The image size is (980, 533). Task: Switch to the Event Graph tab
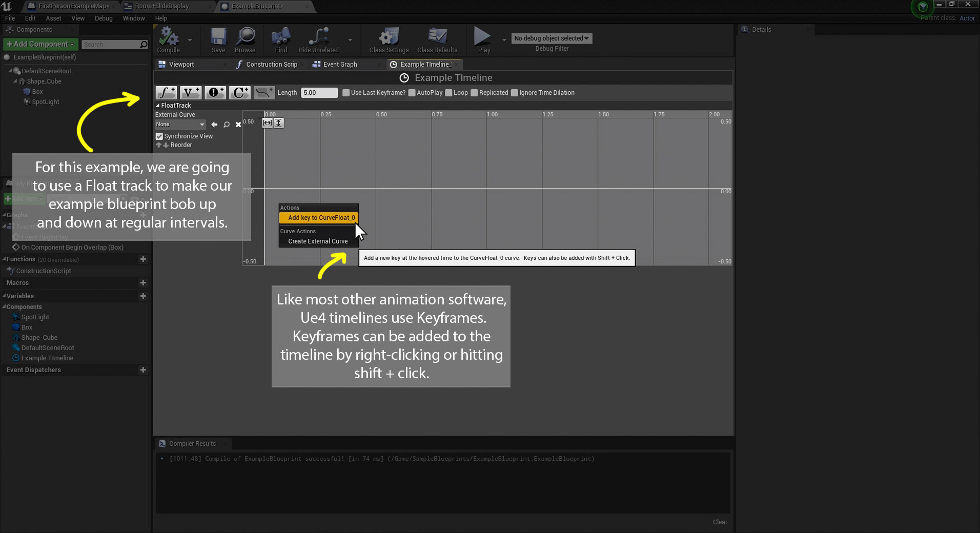tap(340, 65)
